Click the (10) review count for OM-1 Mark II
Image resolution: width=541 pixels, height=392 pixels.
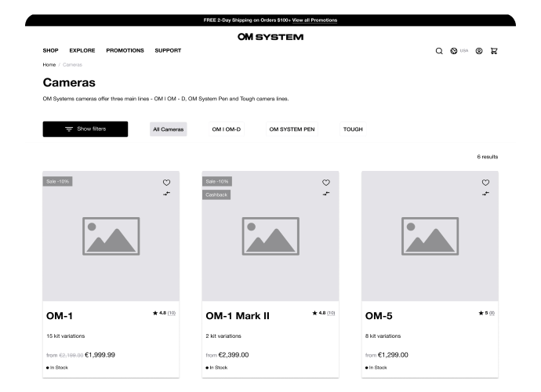(331, 313)
